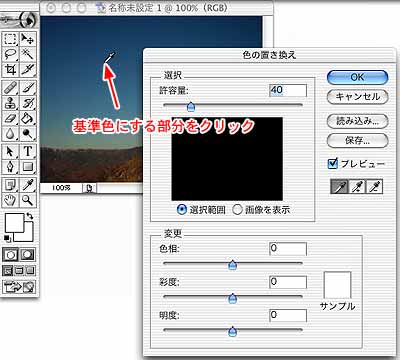Click the サンプル color swatch

point(337,285)
